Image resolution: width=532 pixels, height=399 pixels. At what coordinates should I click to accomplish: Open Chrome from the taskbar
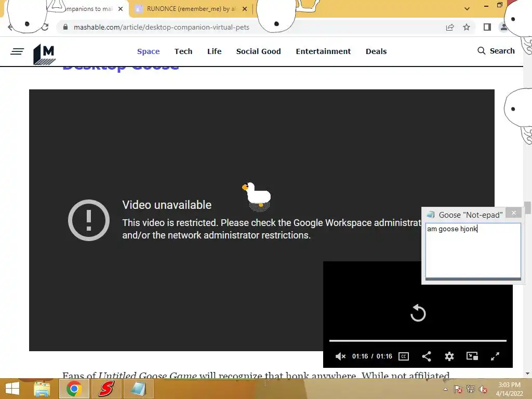tap(74, 389)
